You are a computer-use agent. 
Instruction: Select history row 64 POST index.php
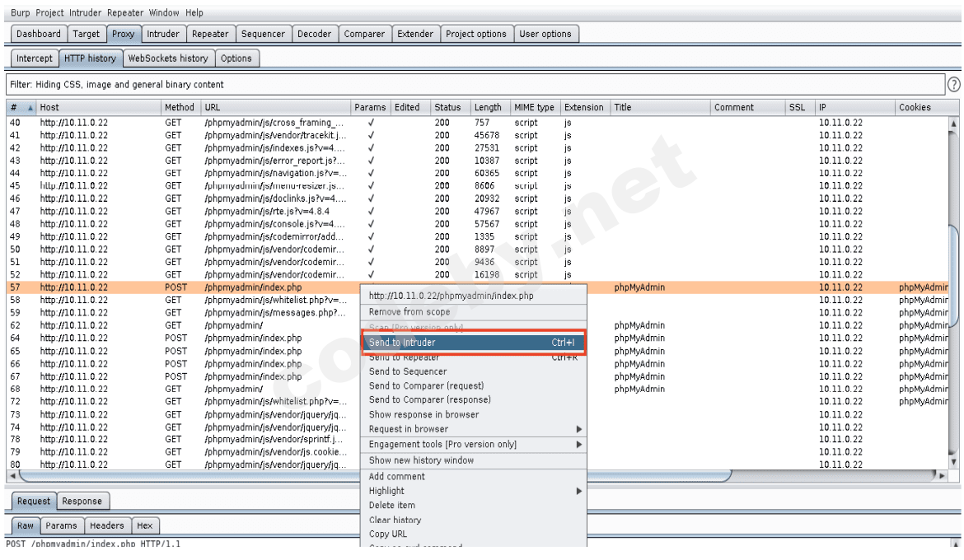477,338
